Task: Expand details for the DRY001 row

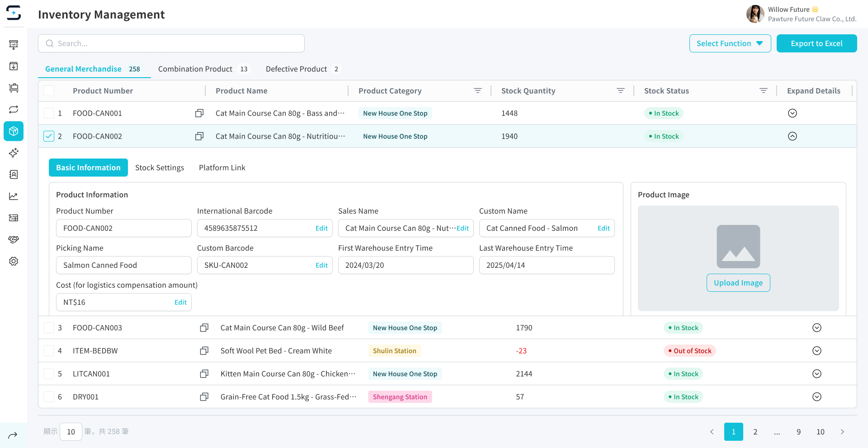Action: coord(816,397)
